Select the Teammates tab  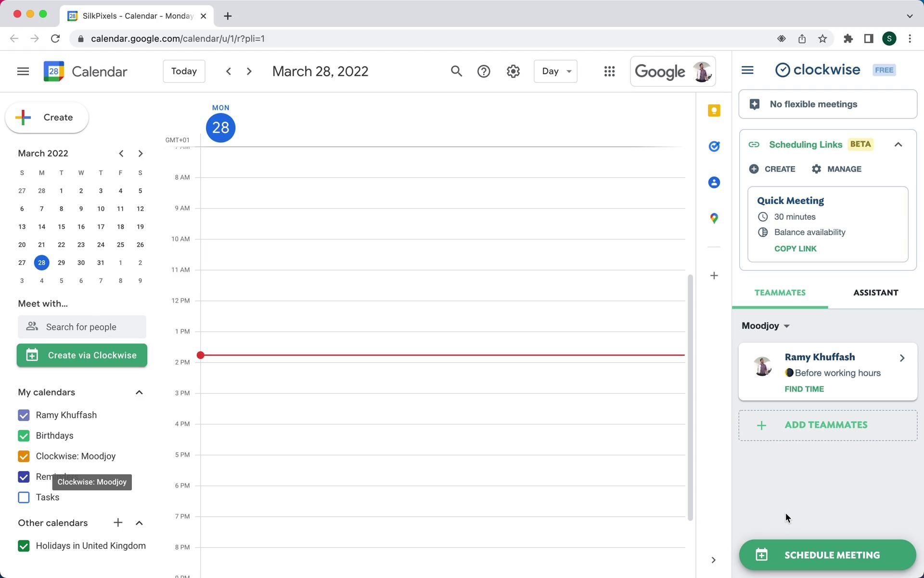click(780, 293)
